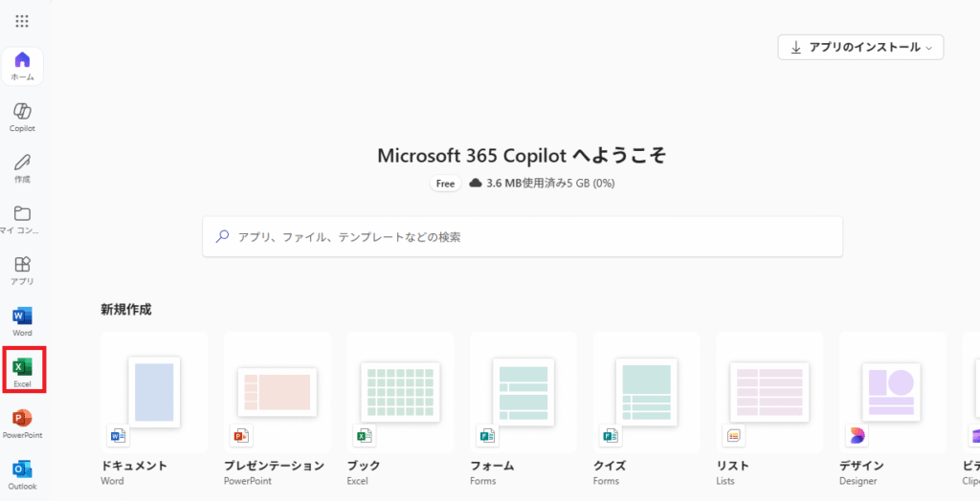Screen dimensions: 980x501
Task: Launch PowerPoint from the sidebar
Action: tap(23, 425)
